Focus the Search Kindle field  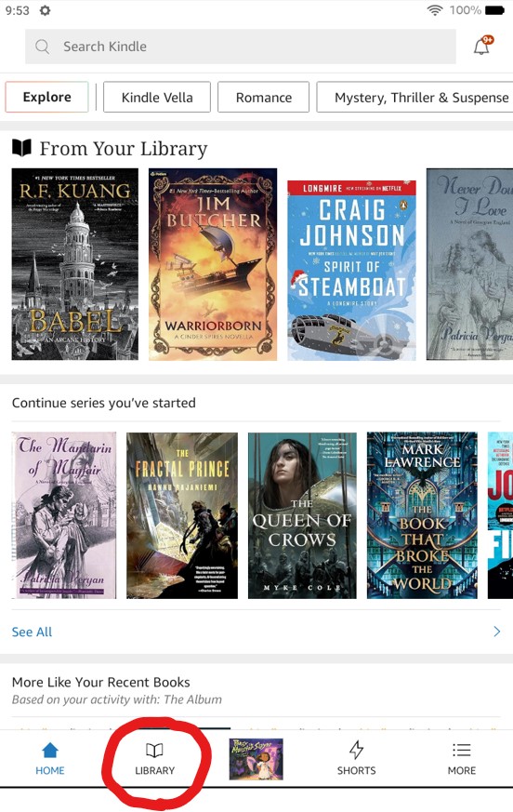tap(241, 47)
